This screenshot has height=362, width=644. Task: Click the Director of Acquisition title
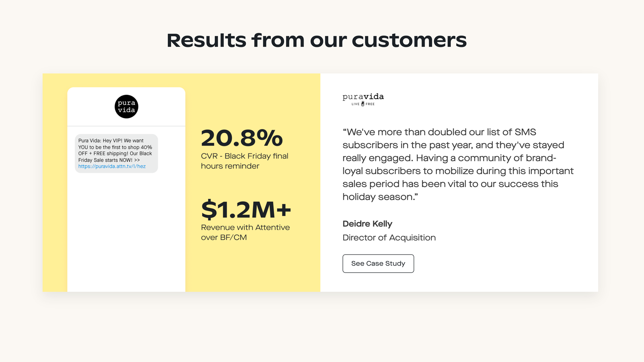pyautogui.click(x=389, y=238)
